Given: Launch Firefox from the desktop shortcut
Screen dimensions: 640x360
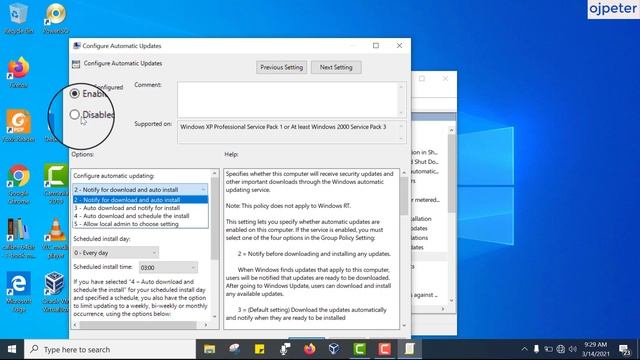Looking at the screenshot, I should [18, 73].
